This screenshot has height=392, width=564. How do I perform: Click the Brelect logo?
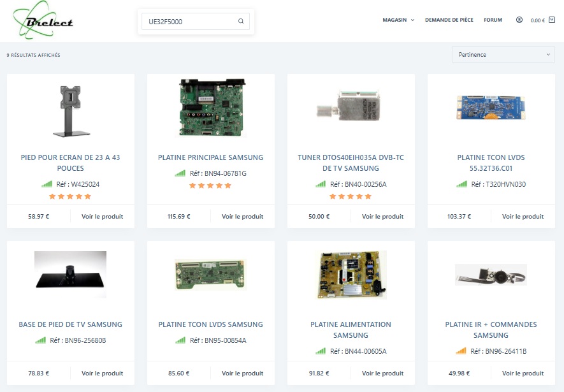tap(43, 20)
